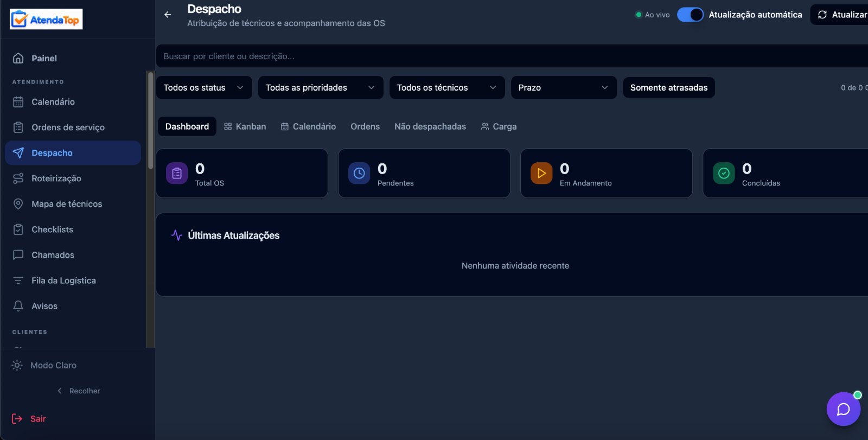868x440 pixels.
Task: Go back using the arrow icon
Action: 168,15
